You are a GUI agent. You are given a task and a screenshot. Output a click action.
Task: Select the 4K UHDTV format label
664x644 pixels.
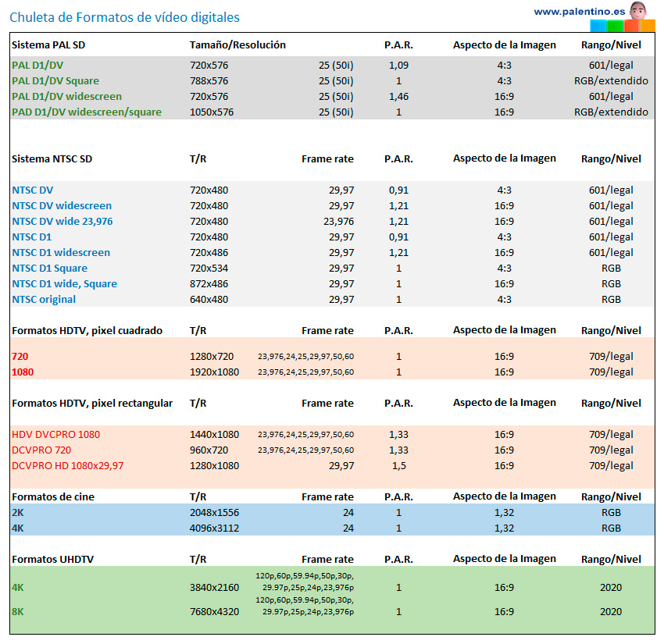(x=16, y=587)
